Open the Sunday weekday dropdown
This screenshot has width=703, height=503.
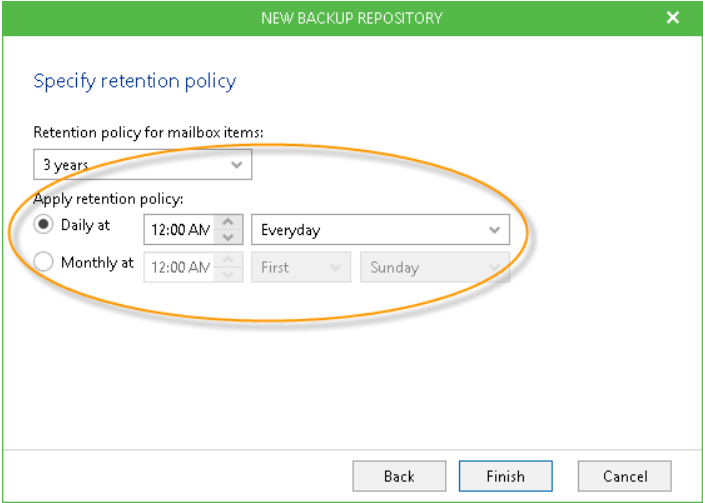(x=434, y=267)
